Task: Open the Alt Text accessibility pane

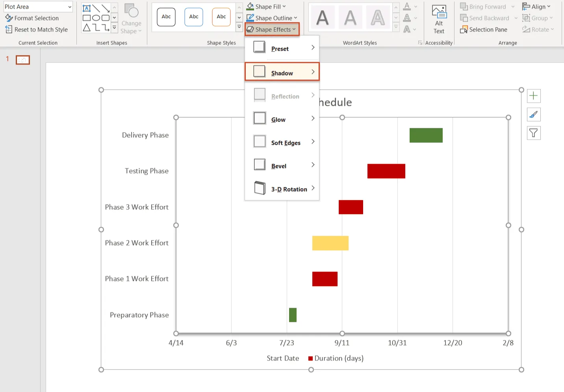Action: 439,20
